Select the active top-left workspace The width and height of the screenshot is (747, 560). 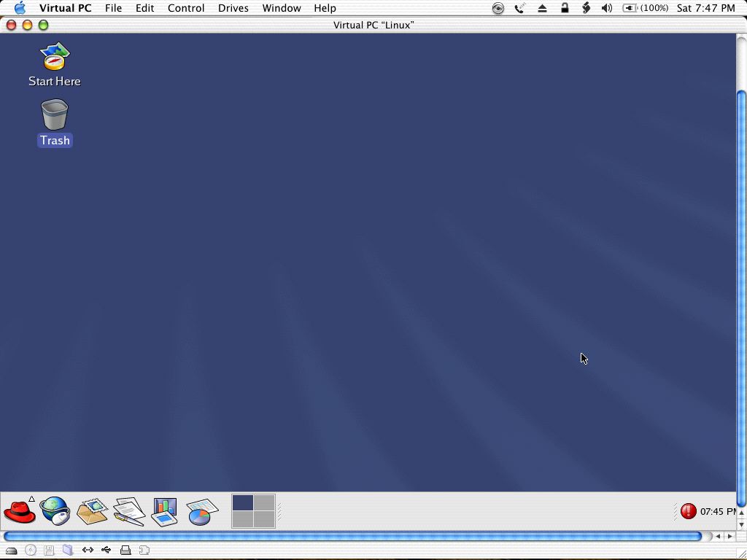point(243,503)
